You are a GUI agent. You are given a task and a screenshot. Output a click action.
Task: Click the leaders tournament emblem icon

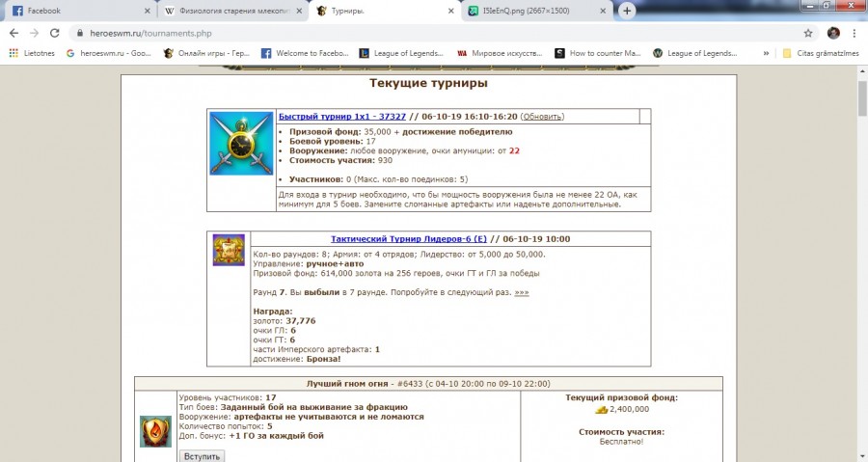229,250
